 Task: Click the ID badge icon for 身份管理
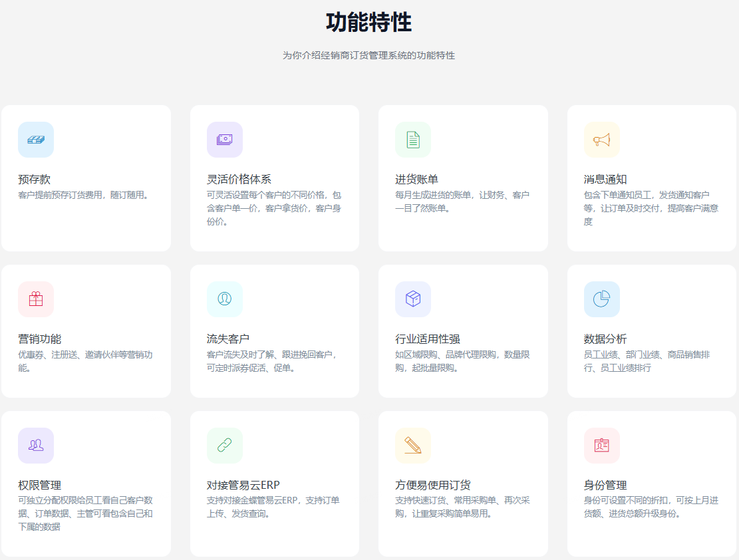tap(601, 446)
